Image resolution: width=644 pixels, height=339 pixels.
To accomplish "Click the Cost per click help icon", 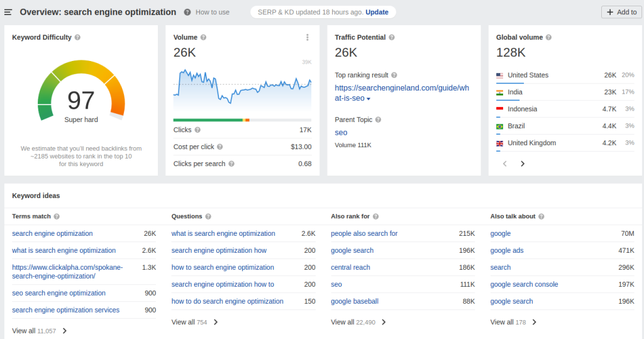I will (219, 147).
